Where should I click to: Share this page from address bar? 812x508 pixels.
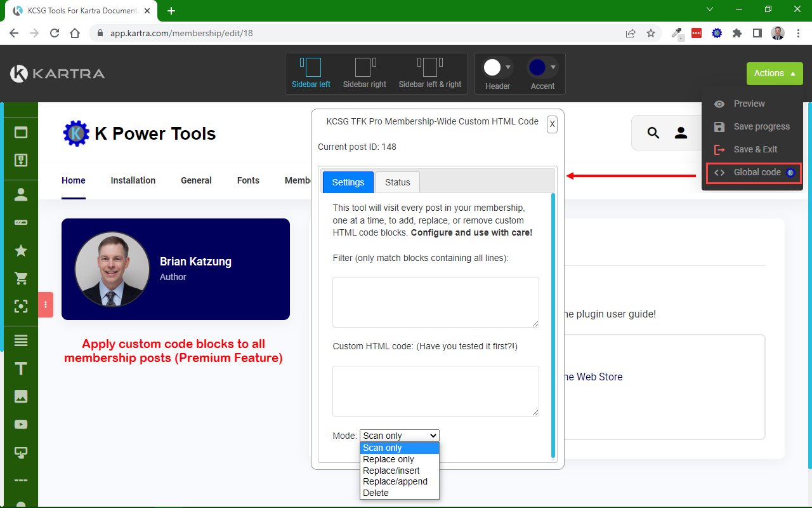click(x=631, y=33)
